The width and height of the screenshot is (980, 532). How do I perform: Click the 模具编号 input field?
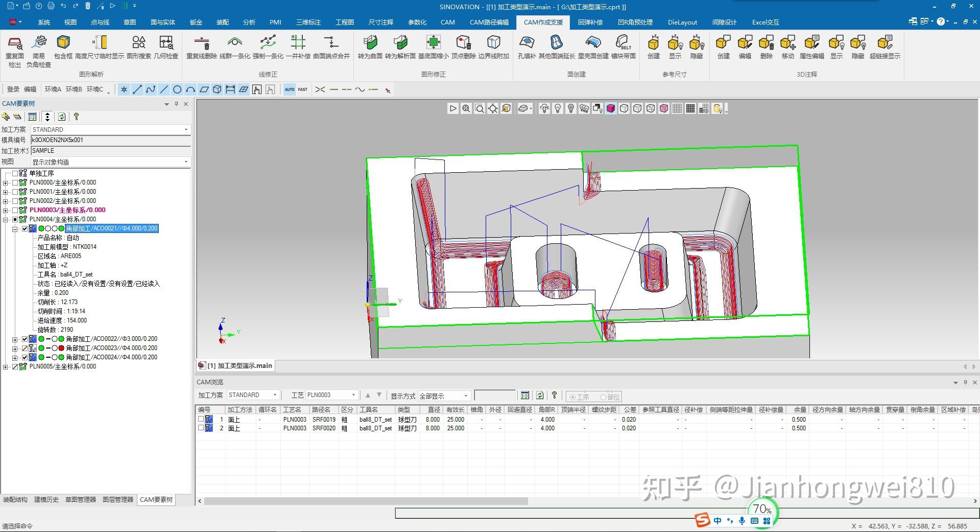110,140
